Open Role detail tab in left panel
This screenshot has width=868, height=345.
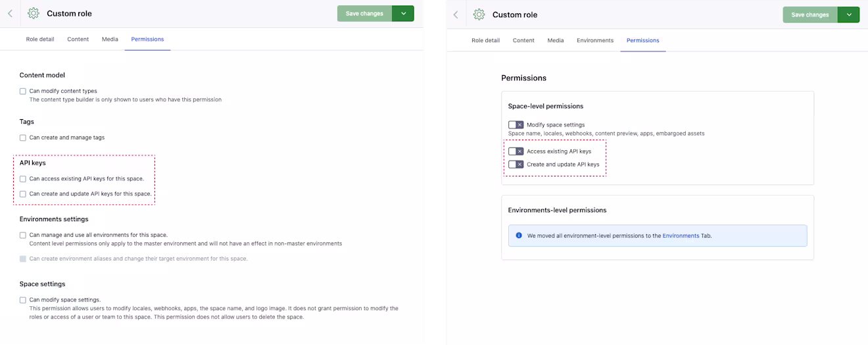(40, 39)
